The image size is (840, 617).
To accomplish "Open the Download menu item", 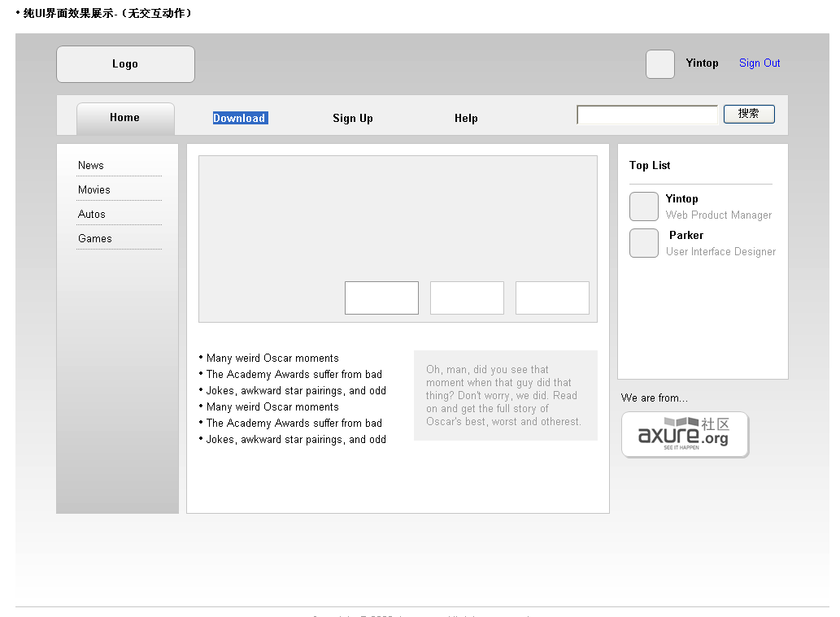I will 239,118.
